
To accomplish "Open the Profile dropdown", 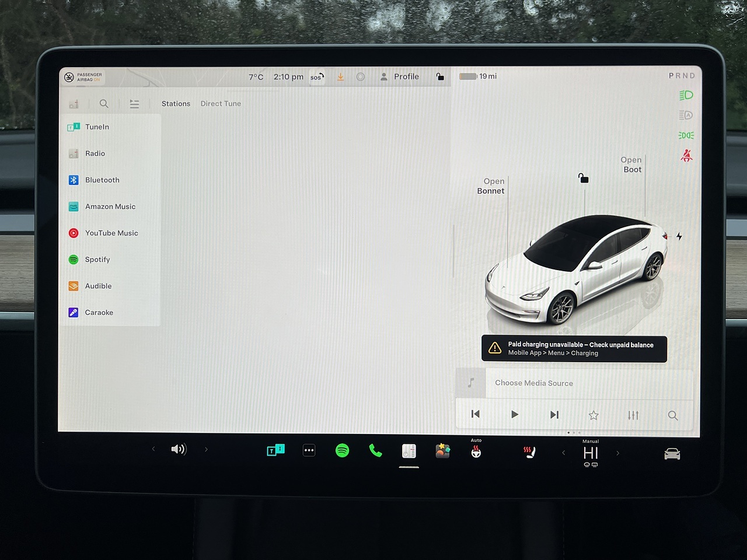I will 400,76.
